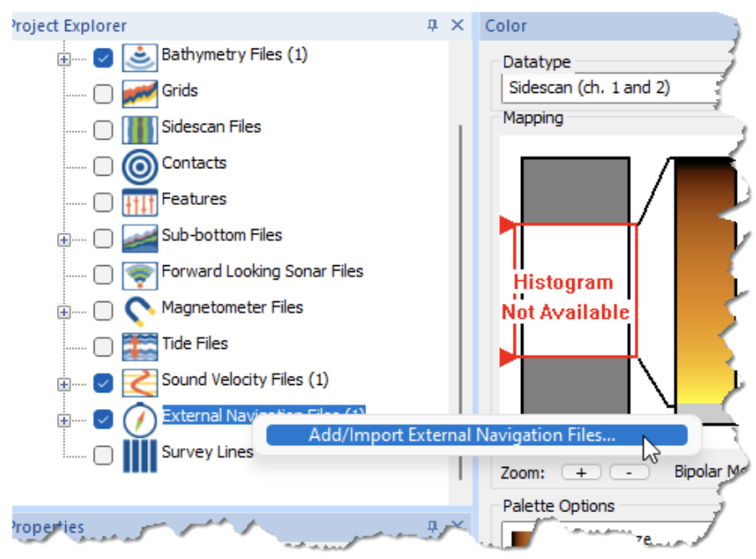Enable the Sidescan Files checkbox

pyautogui.click(x=103, y=131)
